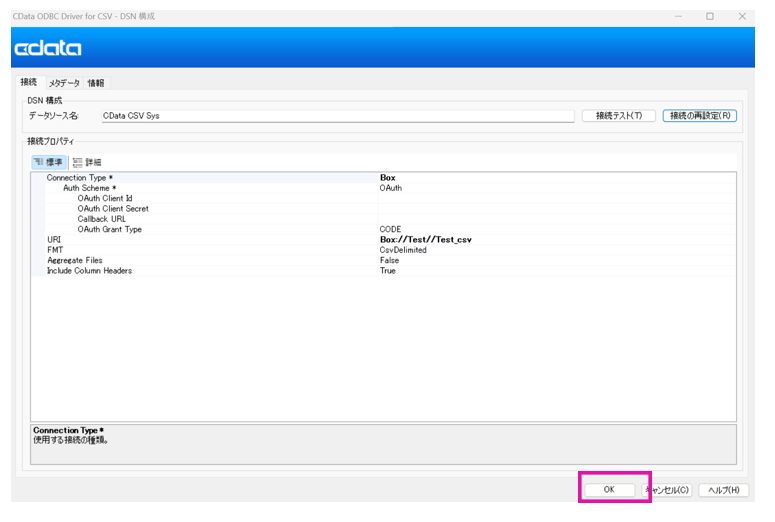Select the OAuth Grant Type row

coord(383,229)
